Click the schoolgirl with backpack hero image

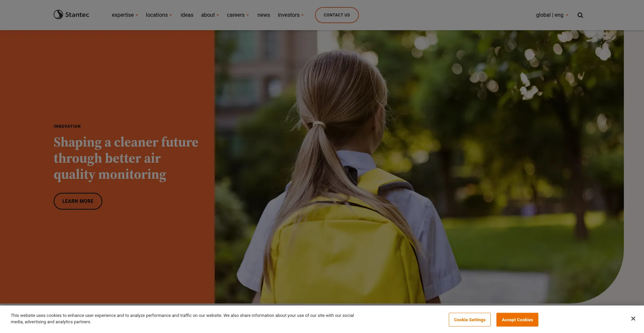tap(419, 167)
